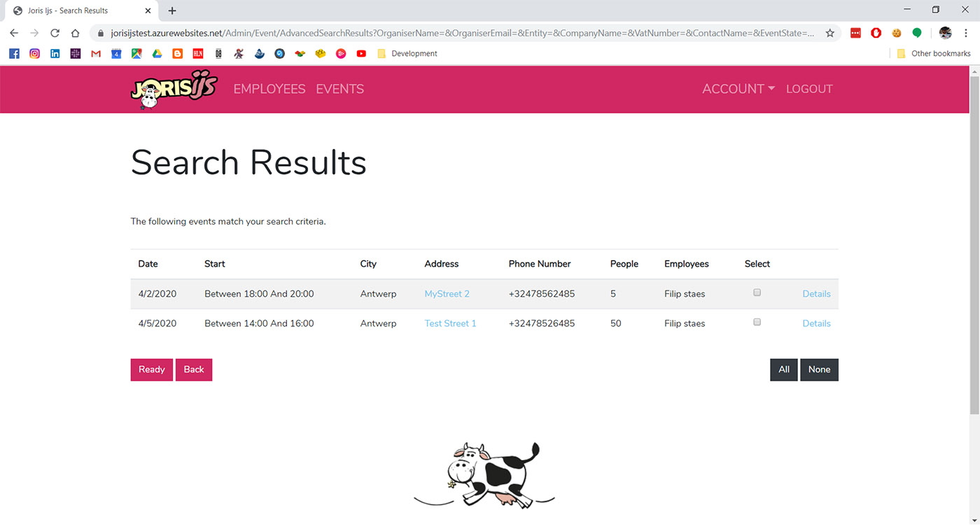The image size is (980, 525).
Task: Click the phone number +32478562485
Action: [542, 294]
